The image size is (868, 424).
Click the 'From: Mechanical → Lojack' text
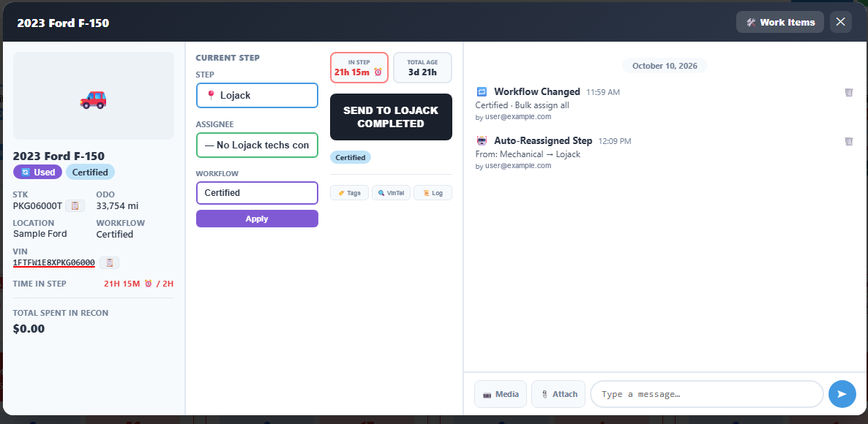[528, 154]
